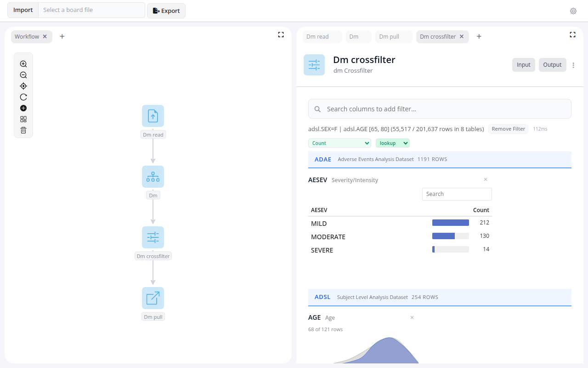Click the zoom out magnifier icon
Screen dimensions: 588x368
coord(23,75)
